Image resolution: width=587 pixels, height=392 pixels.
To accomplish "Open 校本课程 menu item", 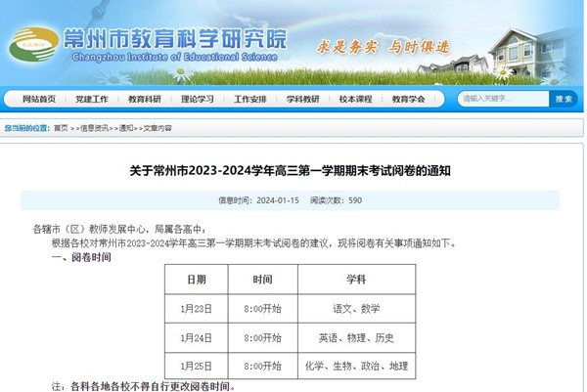I will click(x=356, y=99).
